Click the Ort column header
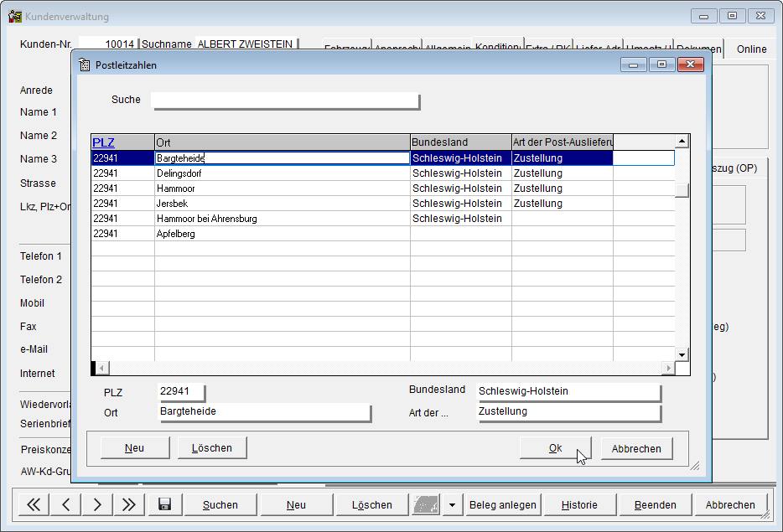 [x=283, y=142]
